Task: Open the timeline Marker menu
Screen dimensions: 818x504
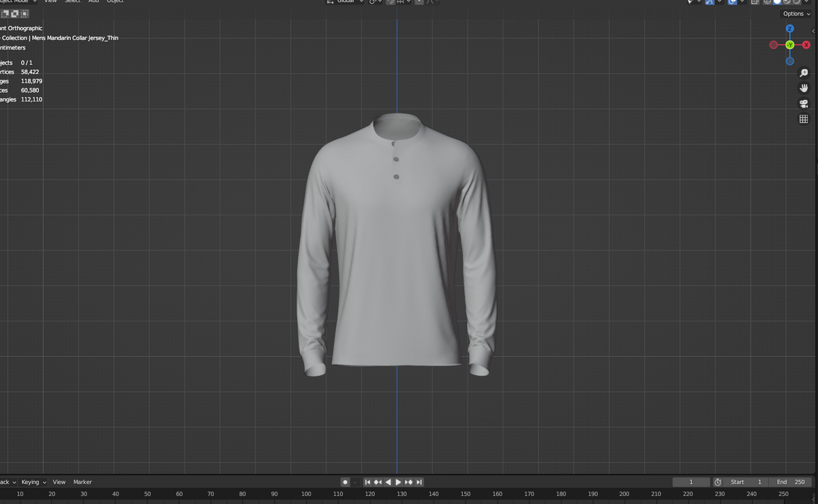Action: pos(82,482)
